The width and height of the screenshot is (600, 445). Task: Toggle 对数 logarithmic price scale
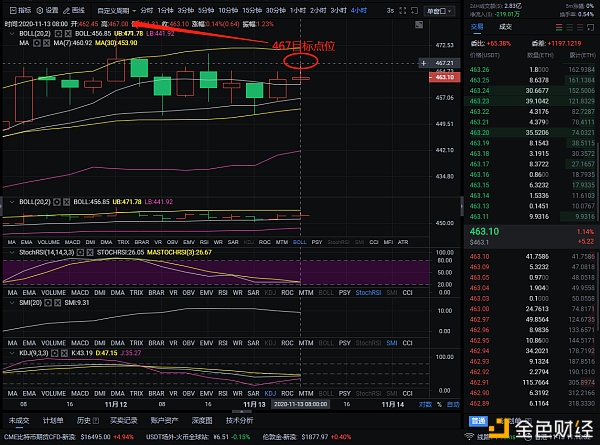coord(425,404)
